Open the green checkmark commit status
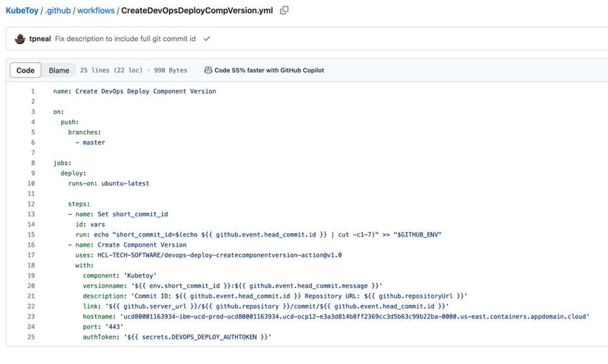Viewport: 608px width, 364px height. point(207,39)
